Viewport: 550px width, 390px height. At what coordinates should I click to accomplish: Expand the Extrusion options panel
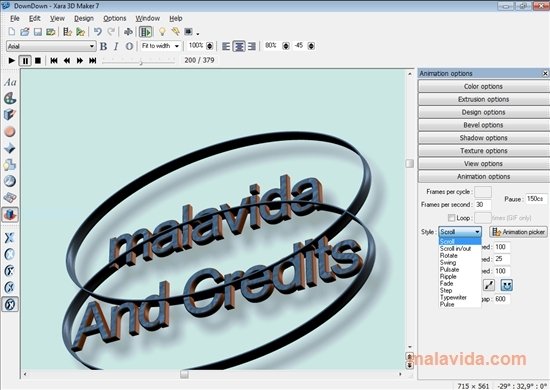tap(483, 99)
